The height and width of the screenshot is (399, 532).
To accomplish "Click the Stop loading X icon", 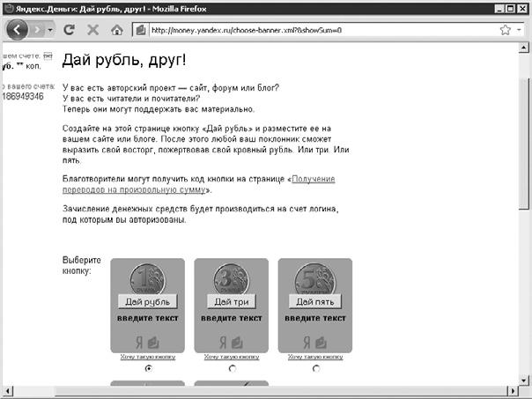I will (x=93, y=29).
